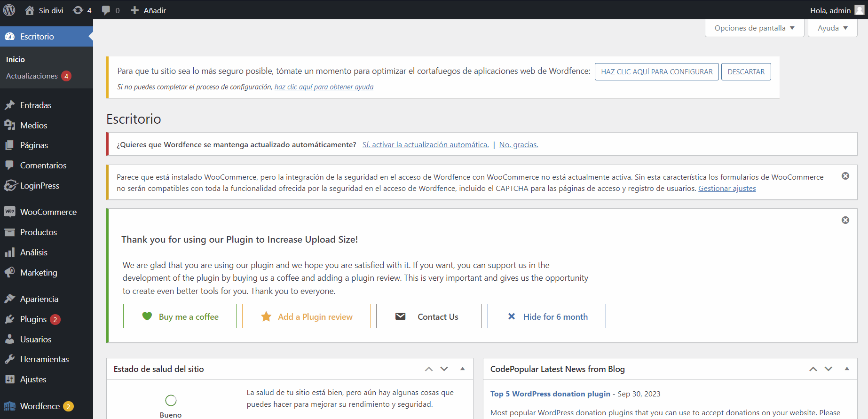
Task: Click HAZ CLIC AQUÍ PARA CONFIGURAR button
Action: click(656, 72)
